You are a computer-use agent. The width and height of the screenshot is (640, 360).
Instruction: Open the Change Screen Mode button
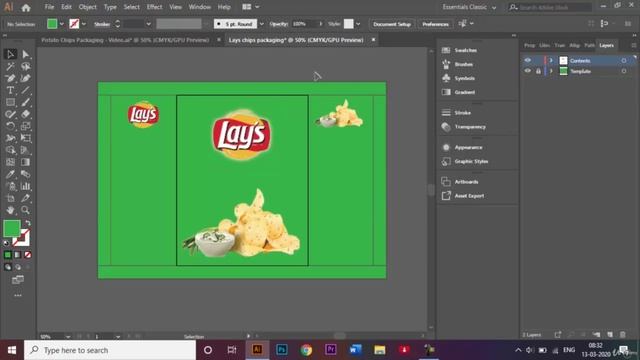[18, 280]
